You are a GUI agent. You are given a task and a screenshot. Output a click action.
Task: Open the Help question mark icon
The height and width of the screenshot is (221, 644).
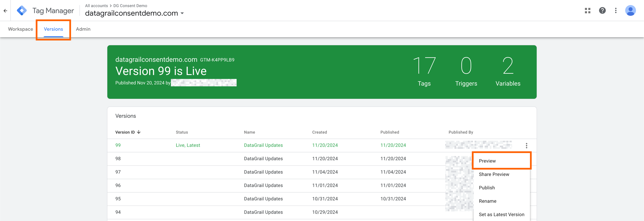pyautogui.click(x=602, y=11)
